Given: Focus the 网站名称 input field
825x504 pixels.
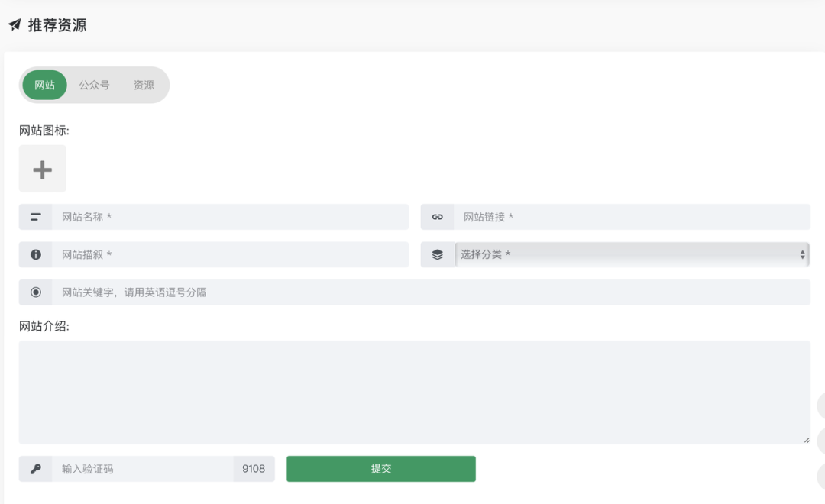Looking at the screenshot, I should point(229,217).
